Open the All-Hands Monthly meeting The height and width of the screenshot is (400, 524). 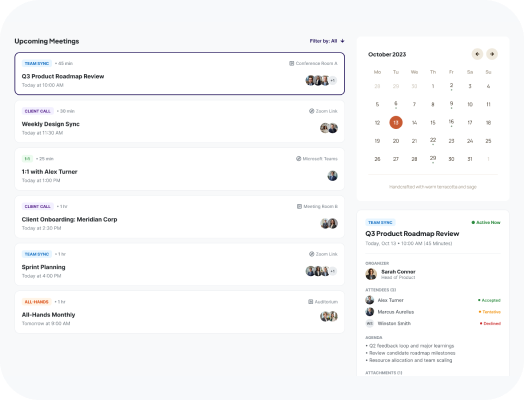pos(179,312)
